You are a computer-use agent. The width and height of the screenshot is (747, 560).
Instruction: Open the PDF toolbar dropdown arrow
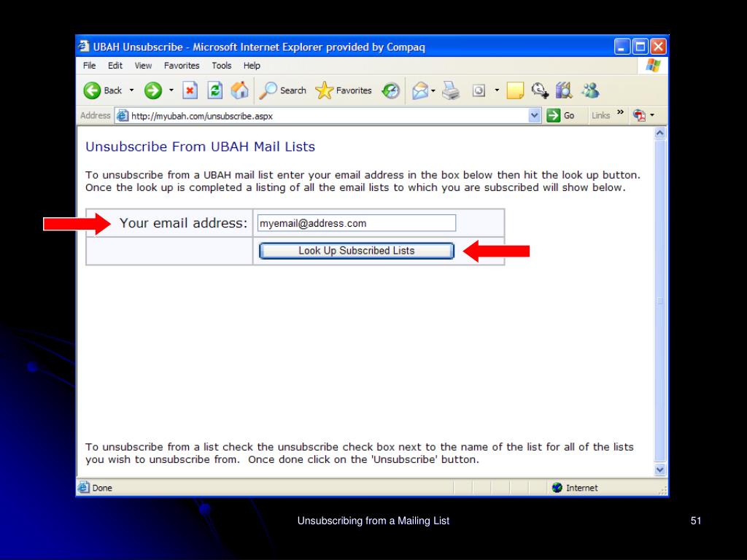point(652,115)
